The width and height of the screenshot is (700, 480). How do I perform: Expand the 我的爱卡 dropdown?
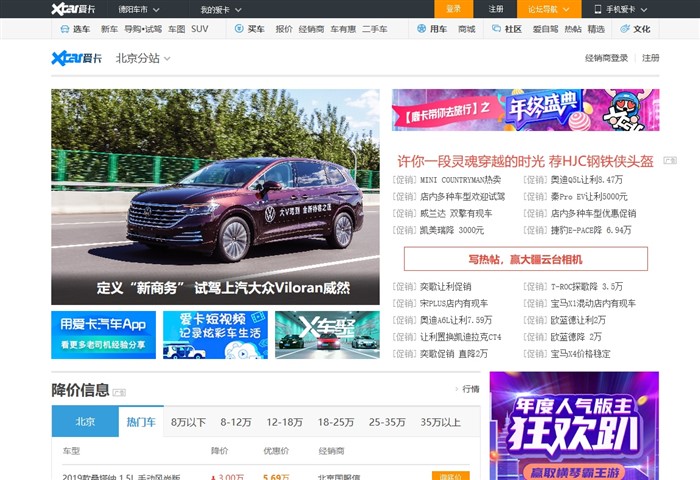[x=221, y=9]
